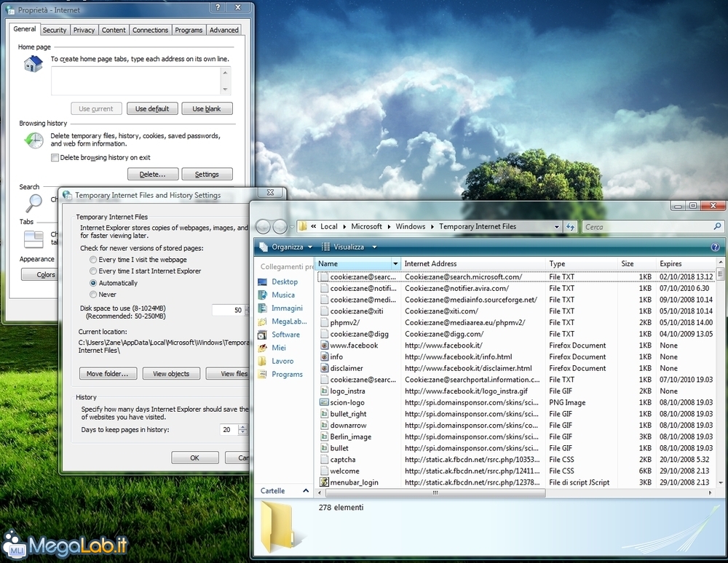
Task: Sort by Internet Address column header
Action: (473, 264)
